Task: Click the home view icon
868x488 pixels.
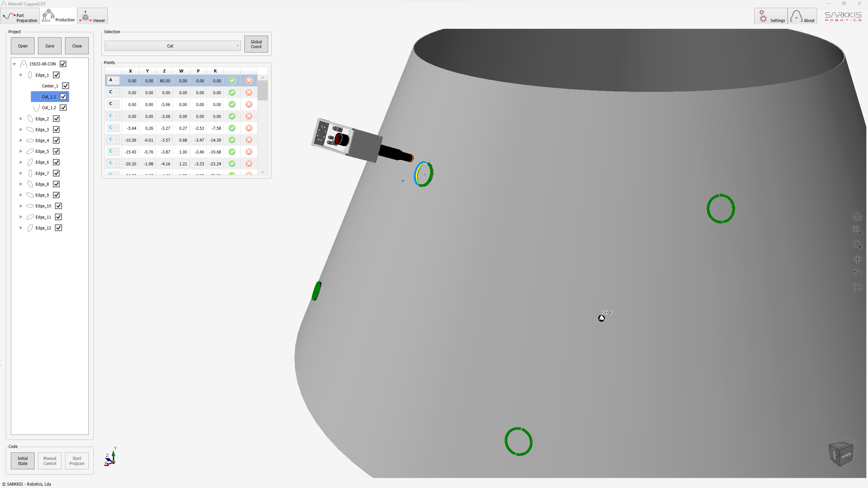Action: pyautogui.click(x=857, y=216)
